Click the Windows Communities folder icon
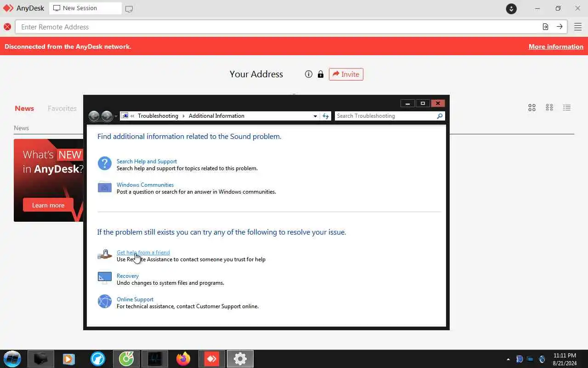 point(105,187)
